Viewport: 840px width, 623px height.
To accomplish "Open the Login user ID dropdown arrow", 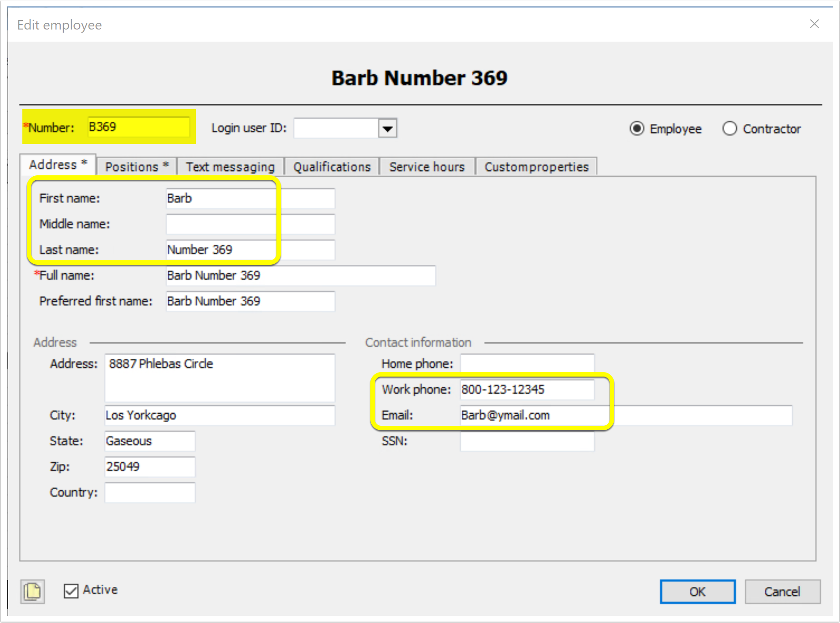I will 387,128.
